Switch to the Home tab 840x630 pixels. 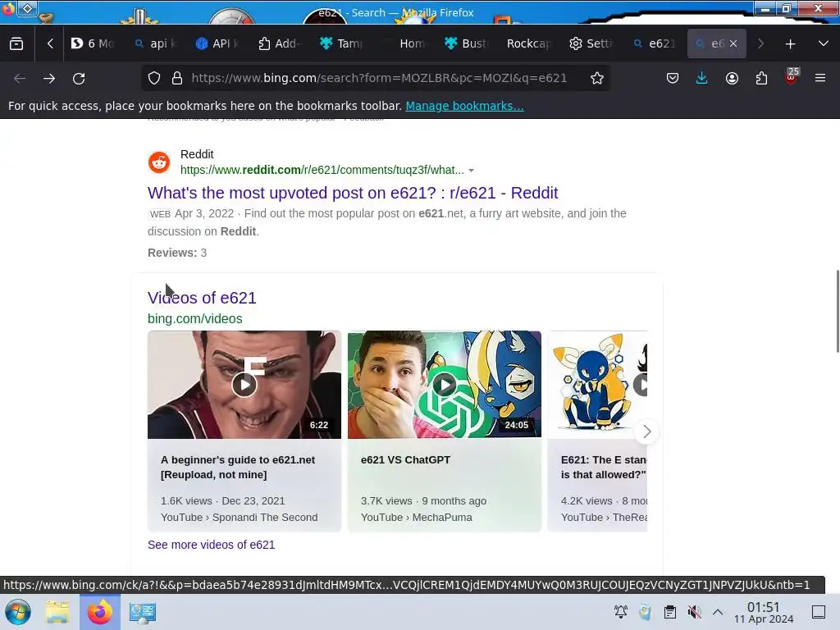pyautogui.click(x=404, y=43)
